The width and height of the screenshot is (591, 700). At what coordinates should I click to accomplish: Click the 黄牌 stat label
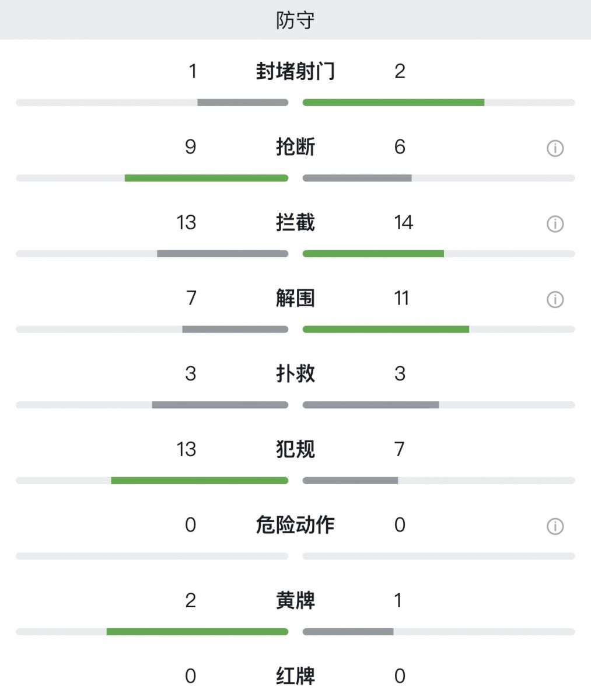click(295, 600)
